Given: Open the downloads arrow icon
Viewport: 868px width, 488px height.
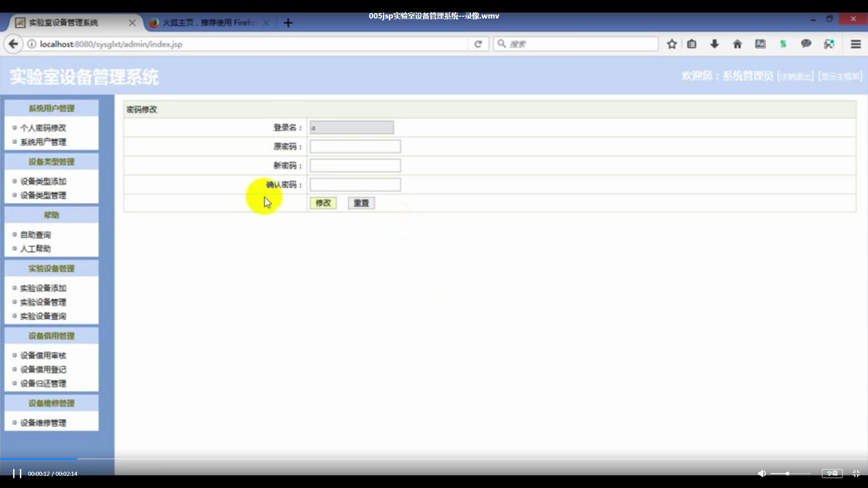Looking at the screenshot, I should 714,44.
